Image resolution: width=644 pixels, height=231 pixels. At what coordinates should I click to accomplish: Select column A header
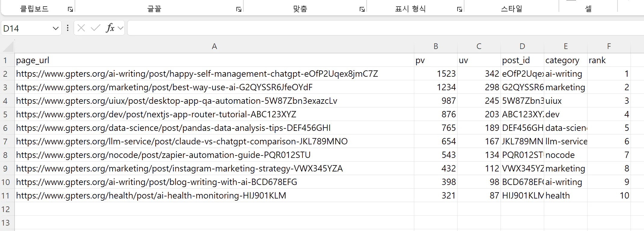click(x=214, y=46)
